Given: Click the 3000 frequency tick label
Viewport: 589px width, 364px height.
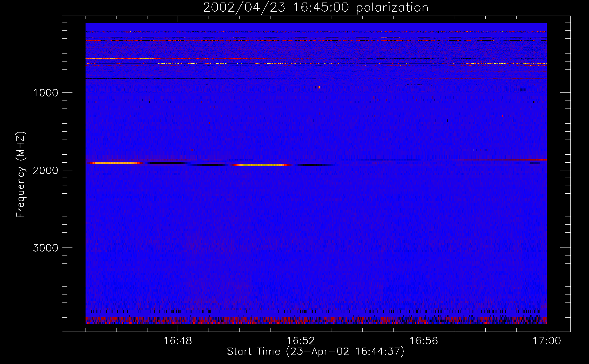Looking at the screenshot, I should (x=46, y=248).
